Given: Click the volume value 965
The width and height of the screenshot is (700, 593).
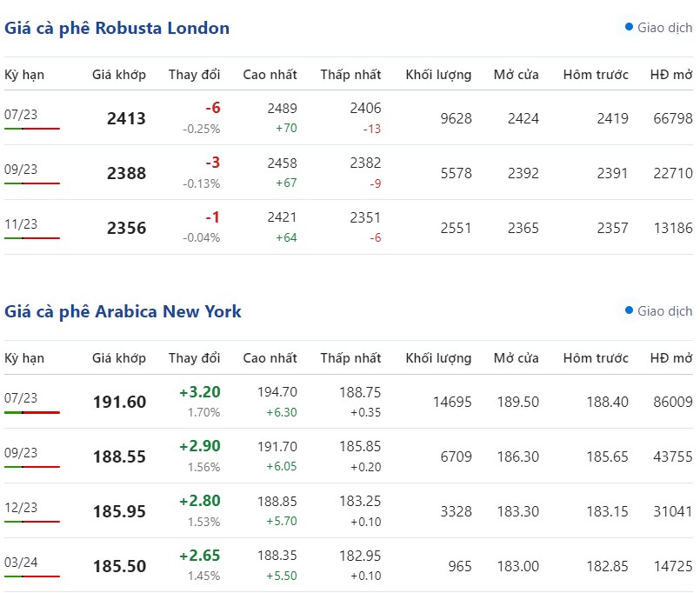Looking at the screenshot, I should coord(460,566).
